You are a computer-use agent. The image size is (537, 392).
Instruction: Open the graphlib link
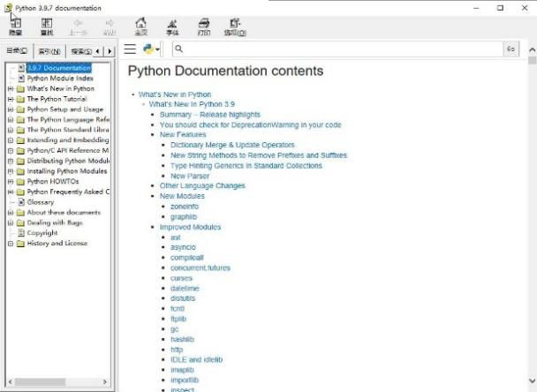[184, 216]
